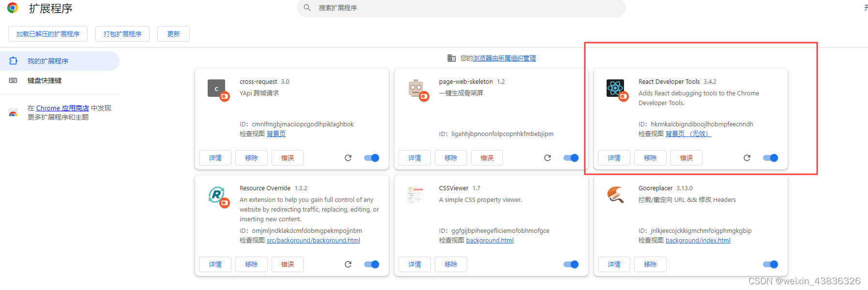Open the 浏览器由所属组织管理 link

point(504,58)
